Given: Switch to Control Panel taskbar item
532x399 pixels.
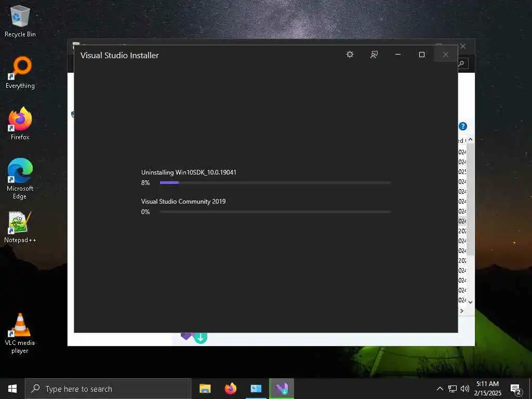Looking at the screenshot, I should click(x=256, y=389).
